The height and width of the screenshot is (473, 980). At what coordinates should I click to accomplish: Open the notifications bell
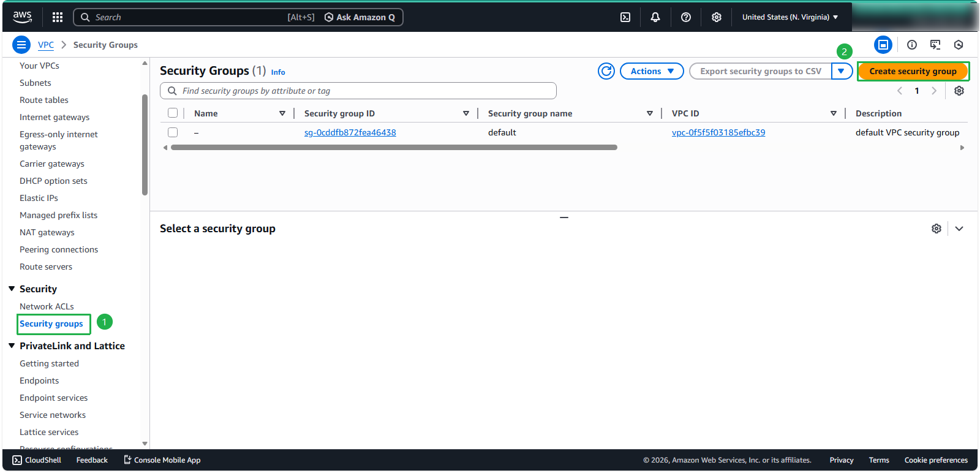point(655,17)
